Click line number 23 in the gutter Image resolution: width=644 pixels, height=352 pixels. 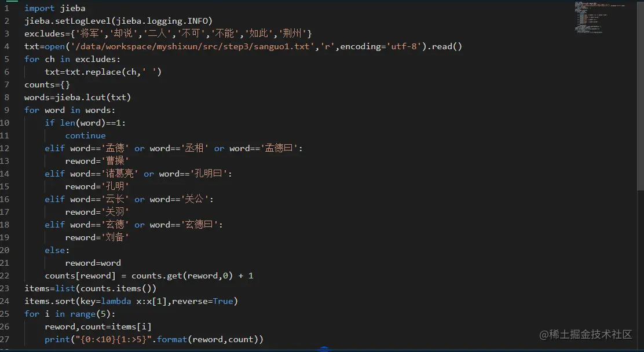click(x=5, y=288)
